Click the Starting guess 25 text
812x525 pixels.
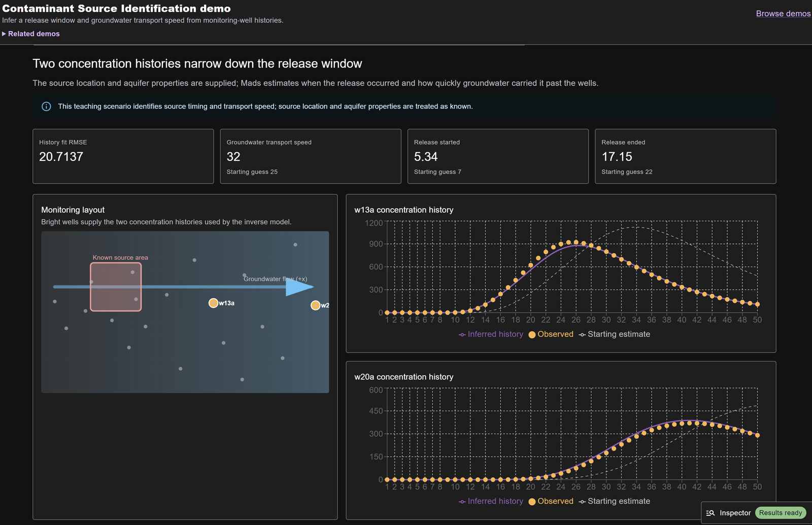point(252,172)
